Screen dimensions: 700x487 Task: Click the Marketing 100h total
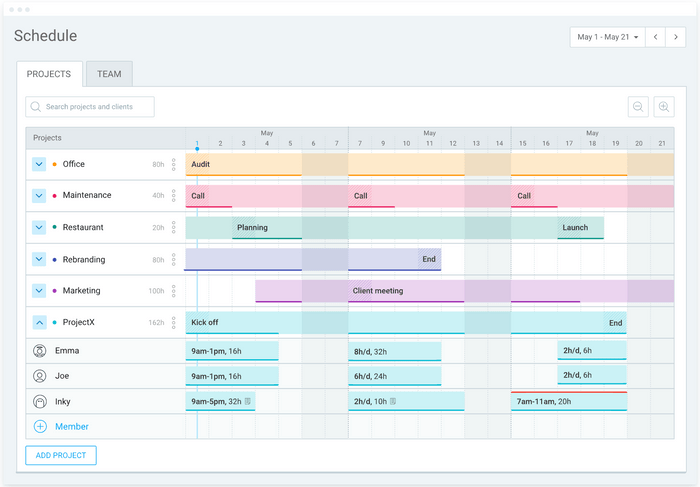click(x=156, y=291)
